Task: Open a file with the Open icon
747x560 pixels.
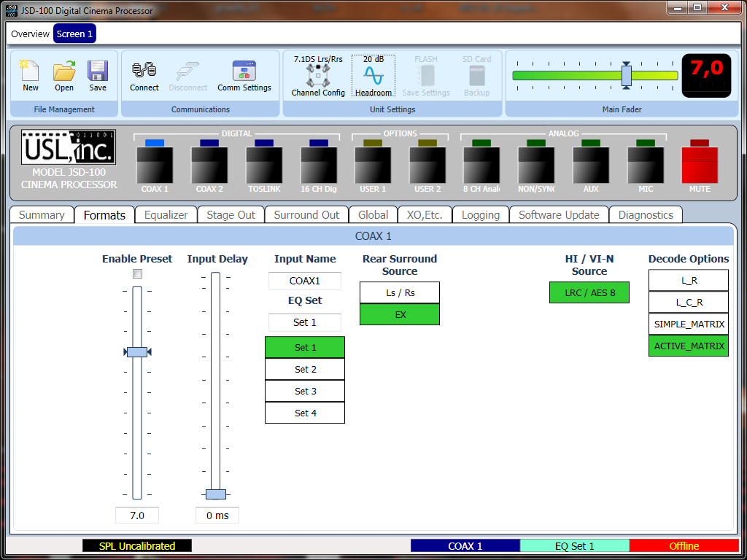Action: coord(64,71)
